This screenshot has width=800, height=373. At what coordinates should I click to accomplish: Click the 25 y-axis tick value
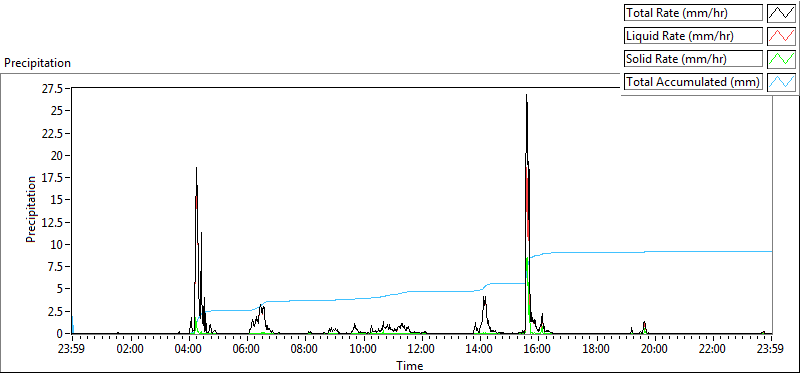[58, 111]
